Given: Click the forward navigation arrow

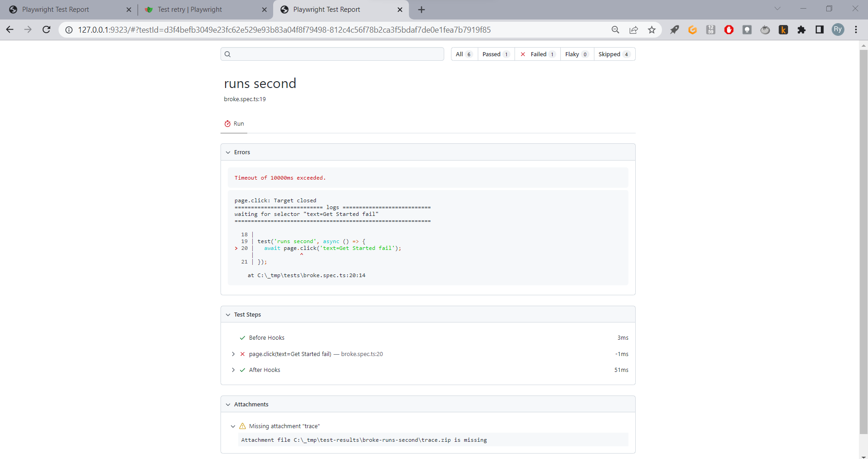Looking at the screenshot, I should tap(28, 30).
